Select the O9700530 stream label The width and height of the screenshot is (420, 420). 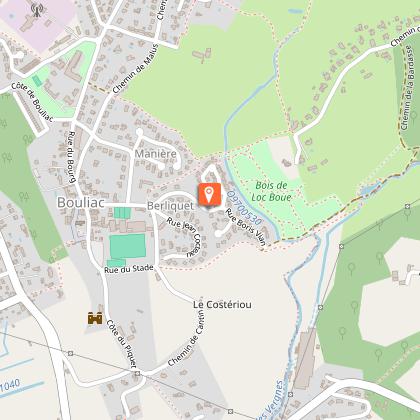244,208
